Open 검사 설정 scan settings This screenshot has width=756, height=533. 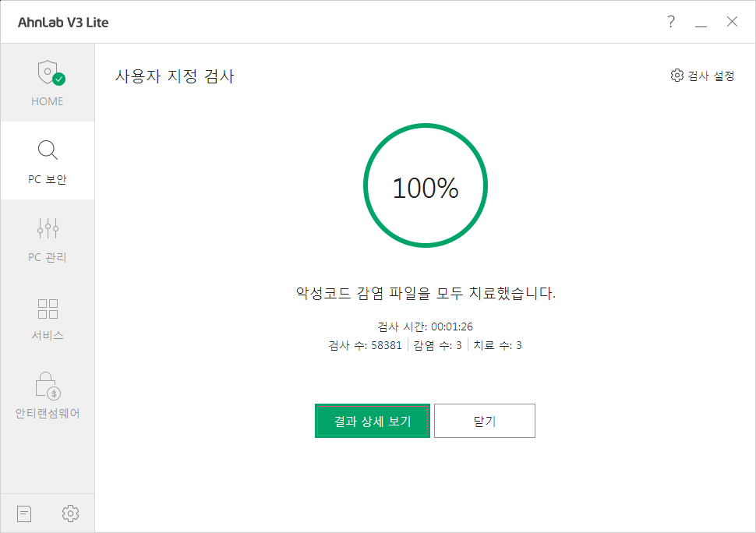click(x=702, y=76)
